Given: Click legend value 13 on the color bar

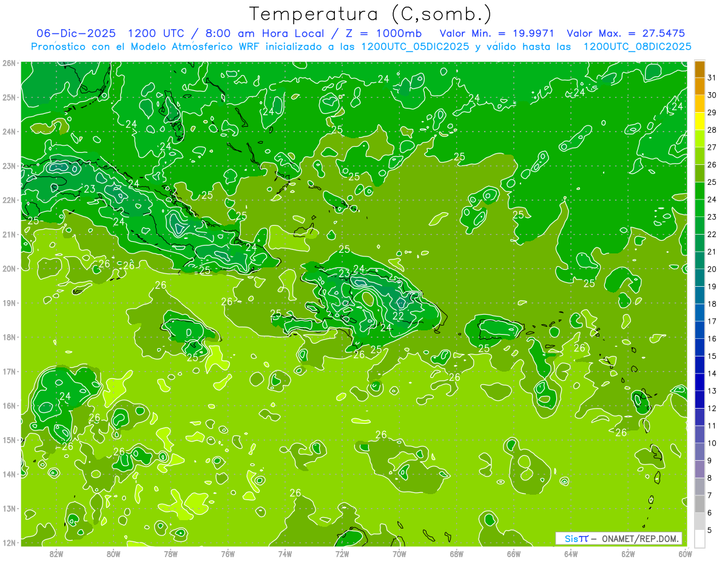Looking at the screenshot, I should [712, 391].
